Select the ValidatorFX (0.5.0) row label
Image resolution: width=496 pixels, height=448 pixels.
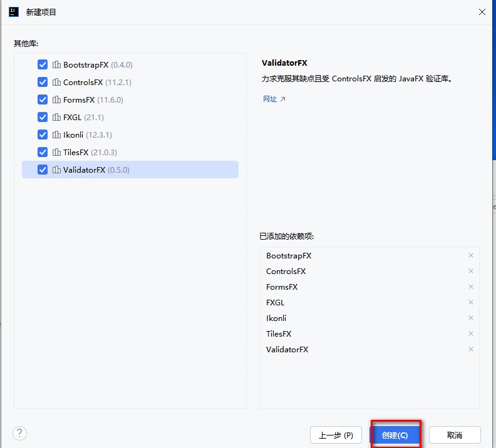pyautogui.click(x=96, y=170)
